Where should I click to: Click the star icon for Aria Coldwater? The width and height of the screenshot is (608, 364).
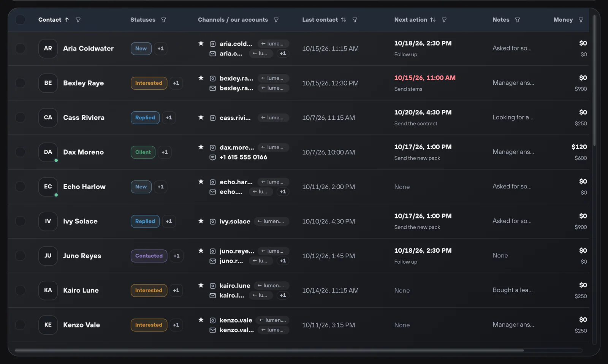[201, 43]
